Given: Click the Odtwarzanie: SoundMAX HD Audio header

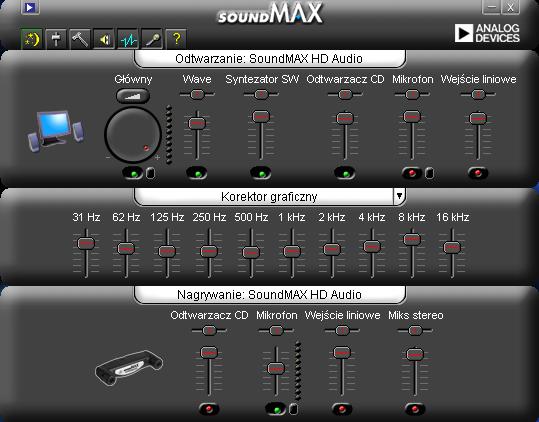Looking at the screenshot, I should click(270, 58).
